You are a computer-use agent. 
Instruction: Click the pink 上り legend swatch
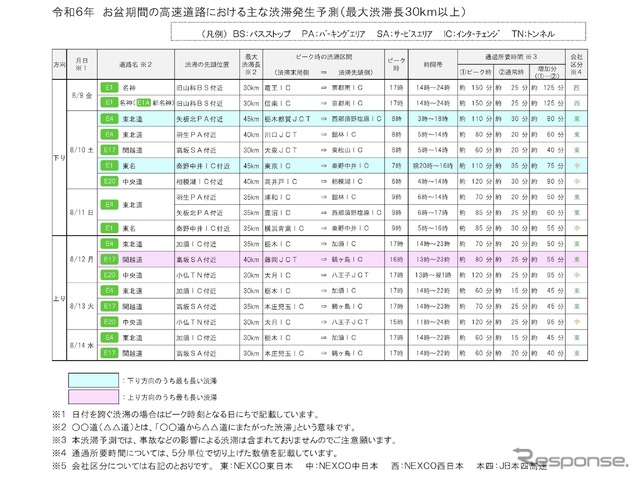(x=93, y=397)
